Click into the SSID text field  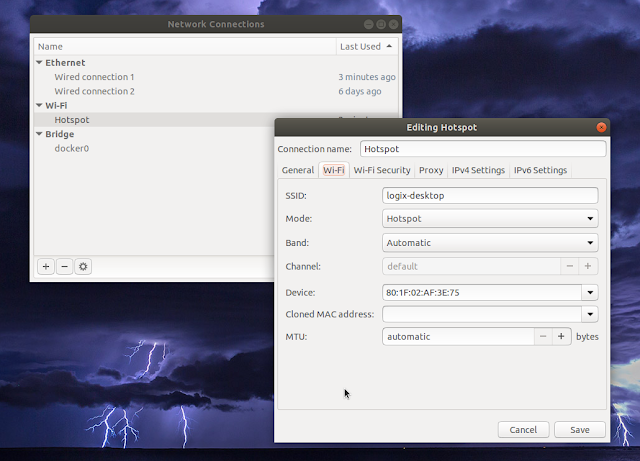pos(490,196)
